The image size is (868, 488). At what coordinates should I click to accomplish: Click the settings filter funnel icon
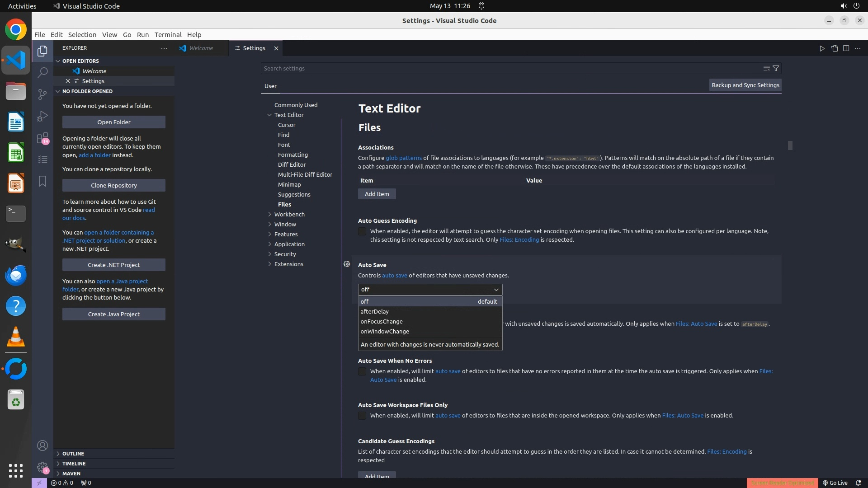[776, 68]
